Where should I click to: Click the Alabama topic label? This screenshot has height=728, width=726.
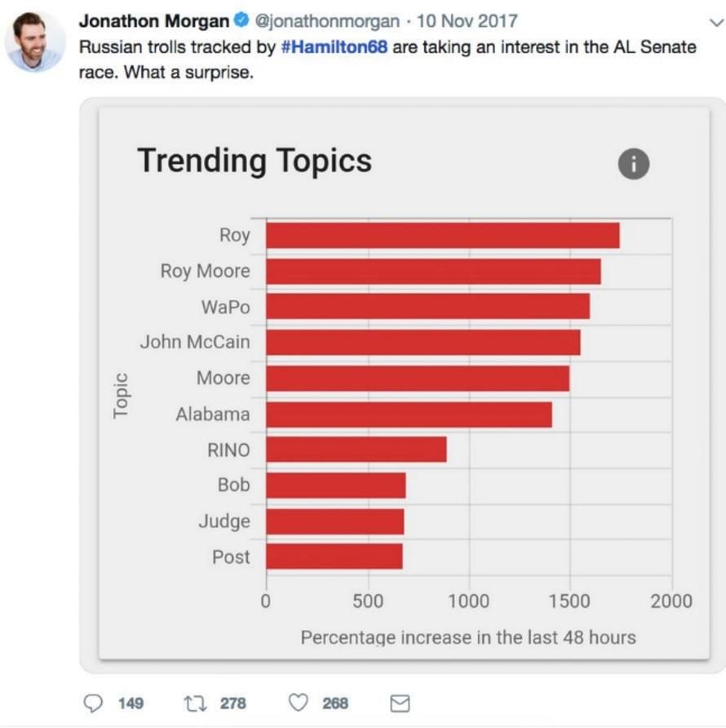click(x=213, y=414)
